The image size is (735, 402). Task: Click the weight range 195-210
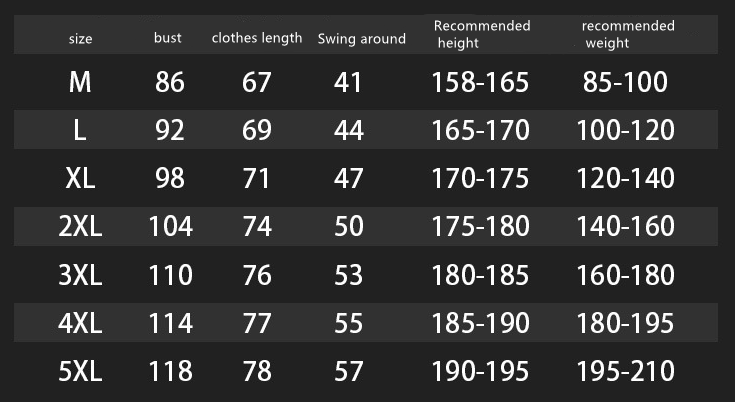pyautogui.click(x=625, y=371)
